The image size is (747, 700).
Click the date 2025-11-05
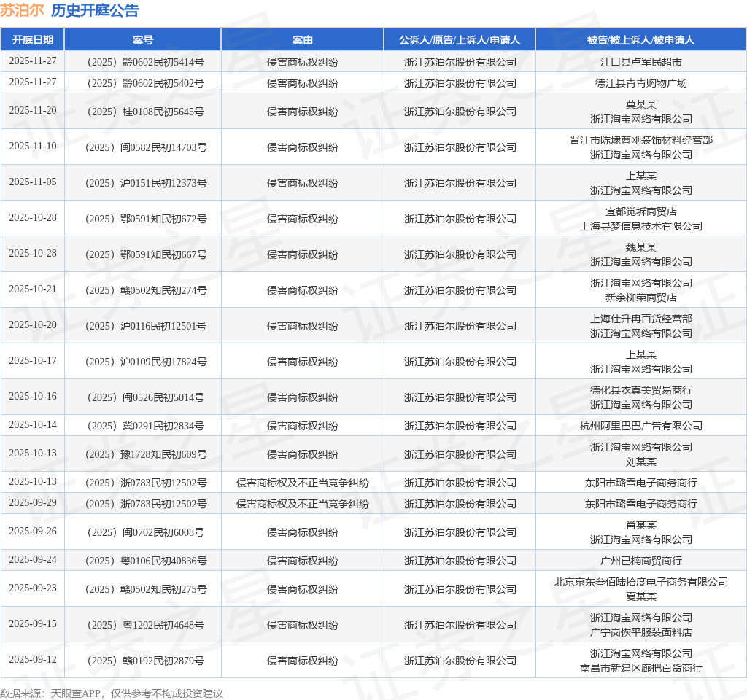(32, 182)
